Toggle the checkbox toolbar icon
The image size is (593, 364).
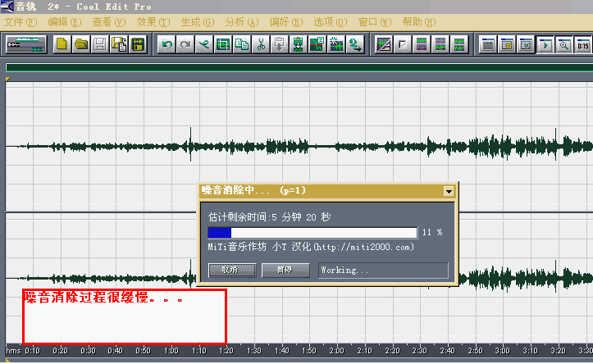coord(403,44)
